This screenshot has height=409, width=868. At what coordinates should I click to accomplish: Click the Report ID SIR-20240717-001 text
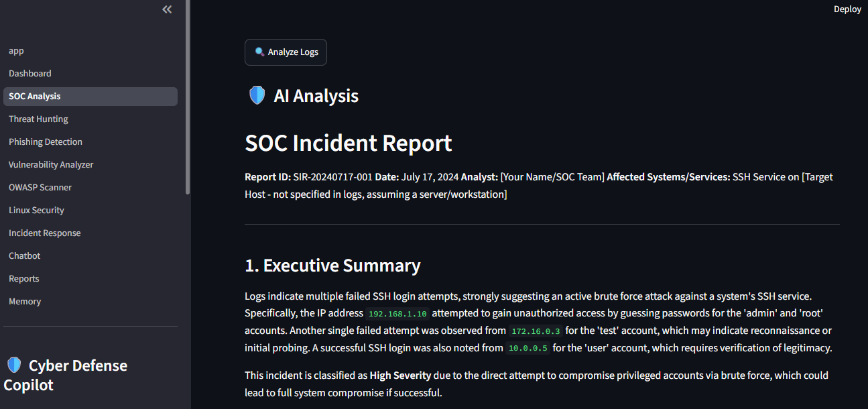308,177
